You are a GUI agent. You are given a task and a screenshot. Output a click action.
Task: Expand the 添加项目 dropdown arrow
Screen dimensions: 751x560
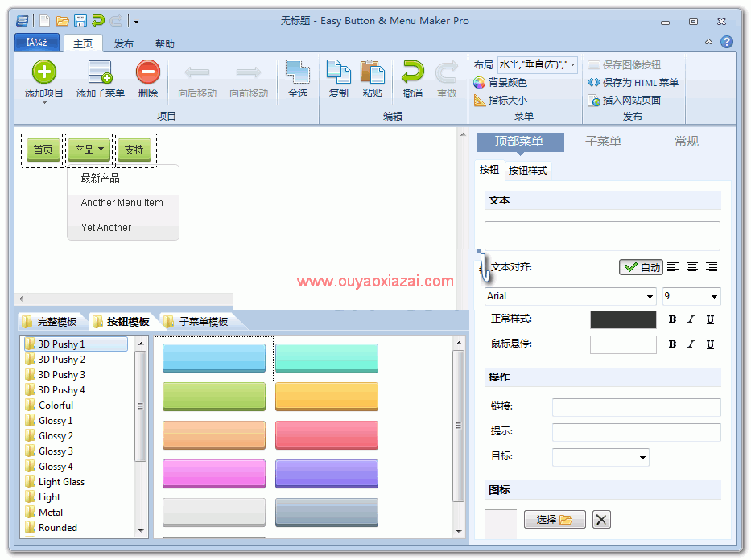44,102
